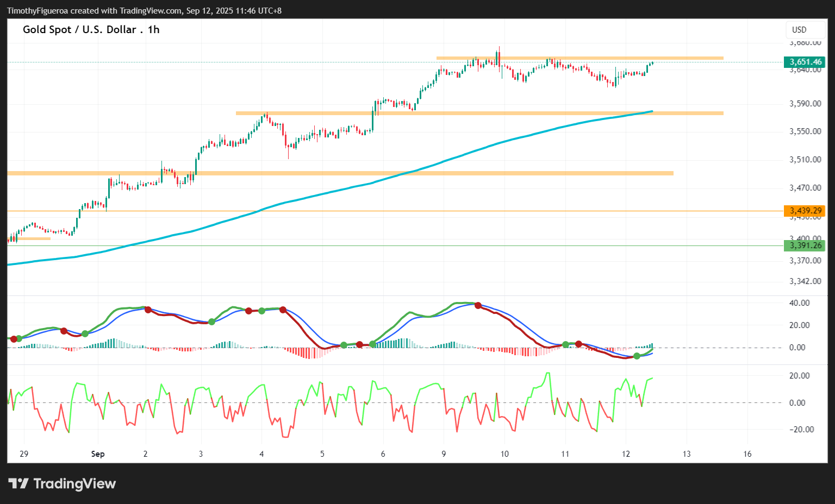Select the orange 3,439.29 price label

pos(805,211)
